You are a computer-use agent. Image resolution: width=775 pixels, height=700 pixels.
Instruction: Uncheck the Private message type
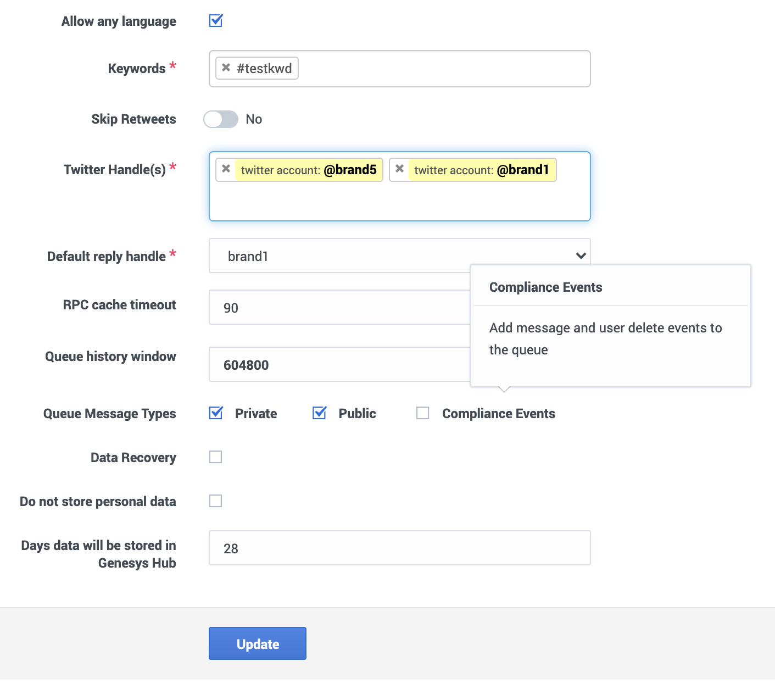click(216, 413)
